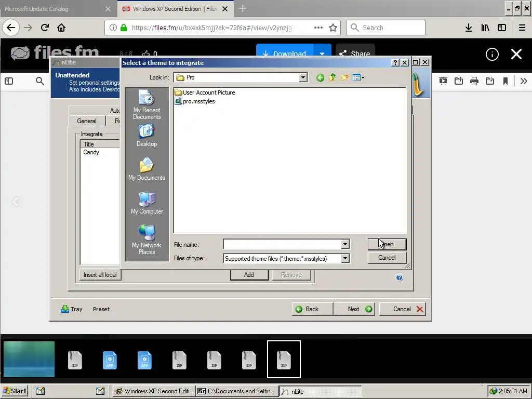Click the browser Search field
This screenshot has height=399, width=532.
click(x=386, y=28)
